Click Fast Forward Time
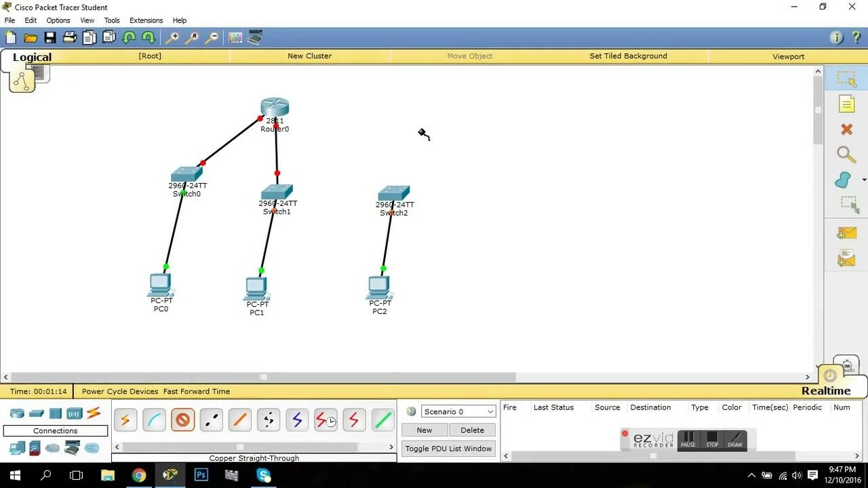Viewport: 868px width, 488px height. point(197,391)
